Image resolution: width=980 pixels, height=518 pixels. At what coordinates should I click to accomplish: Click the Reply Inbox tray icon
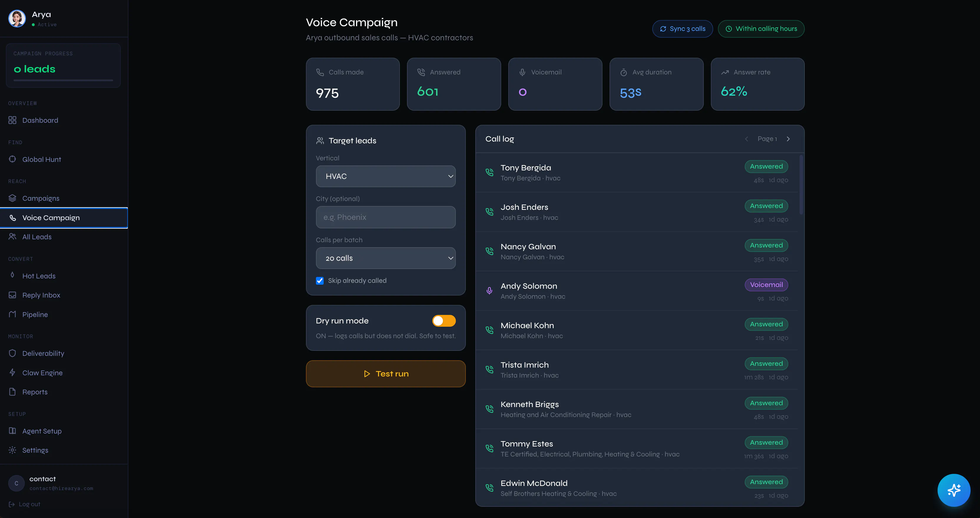pos(13,295)
